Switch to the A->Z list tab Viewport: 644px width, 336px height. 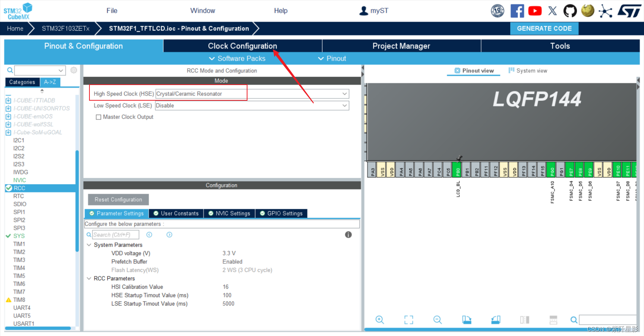click(x=50, y=82)
